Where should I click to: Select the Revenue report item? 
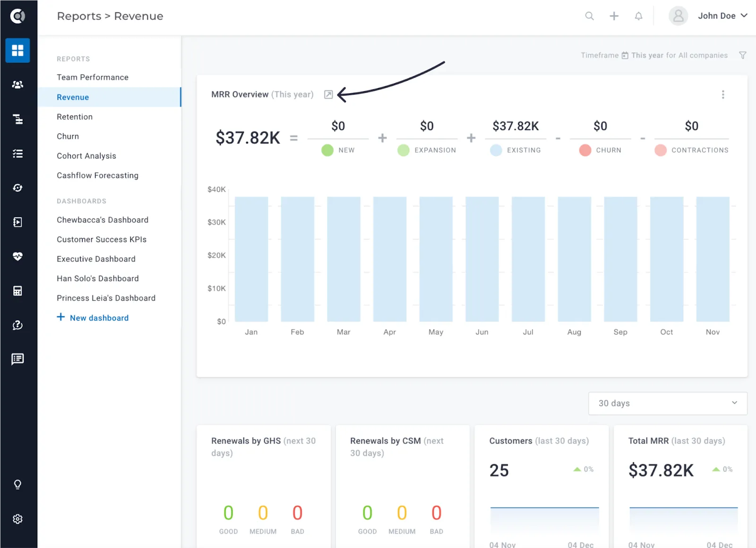(109, 97)
